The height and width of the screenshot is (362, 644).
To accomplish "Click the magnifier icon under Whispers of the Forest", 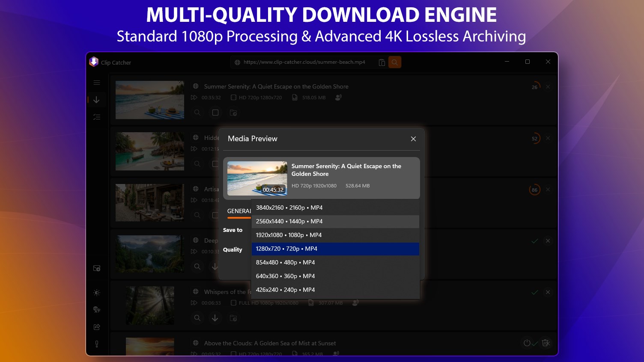I will tap(197, 318).
